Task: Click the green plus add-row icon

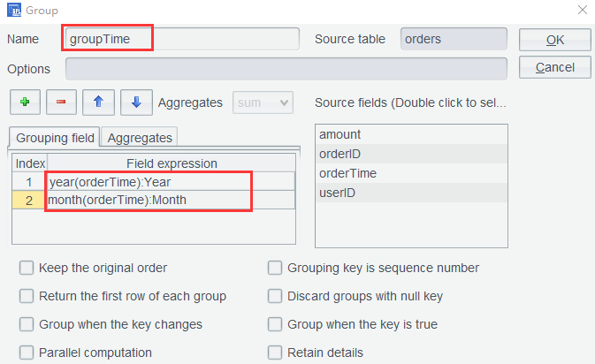Action: (x=25, y=102)
